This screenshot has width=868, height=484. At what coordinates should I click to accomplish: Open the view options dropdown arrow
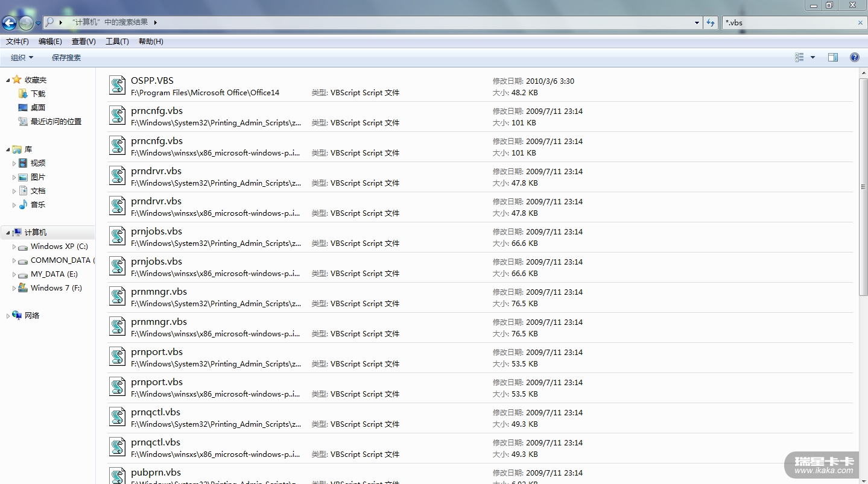click(813, 57)
